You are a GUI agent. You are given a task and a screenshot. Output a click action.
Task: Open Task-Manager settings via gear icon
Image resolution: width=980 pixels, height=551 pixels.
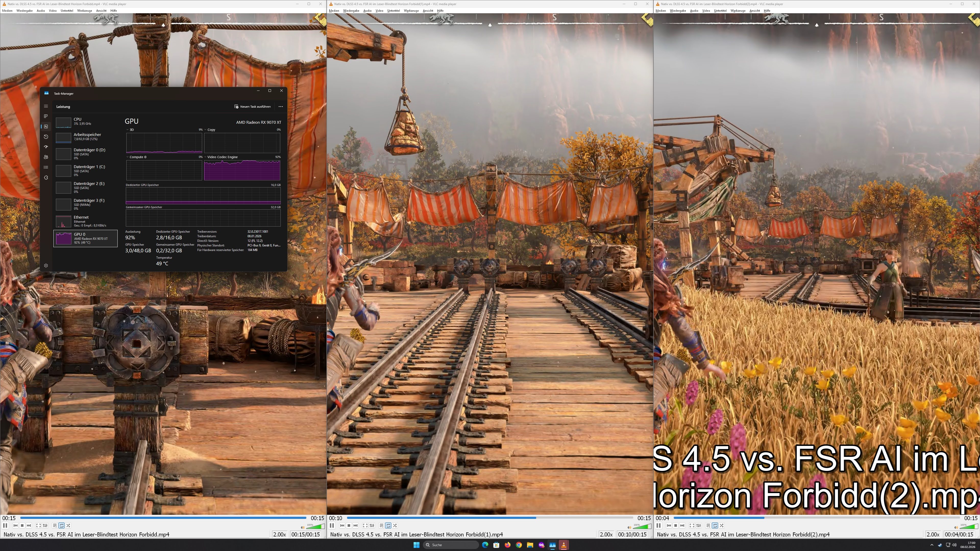point(46,265)
